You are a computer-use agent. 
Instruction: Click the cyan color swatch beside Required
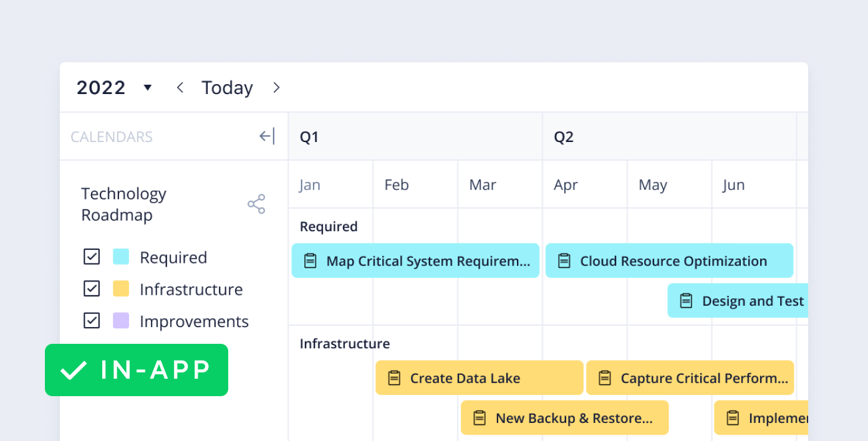point(121,257)
